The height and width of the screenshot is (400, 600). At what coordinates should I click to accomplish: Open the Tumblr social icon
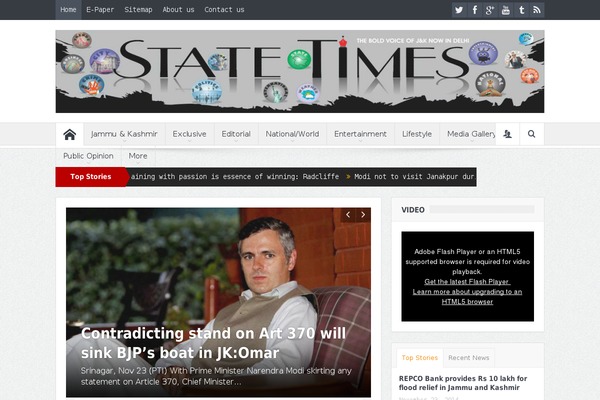click(x=521, y=10)
